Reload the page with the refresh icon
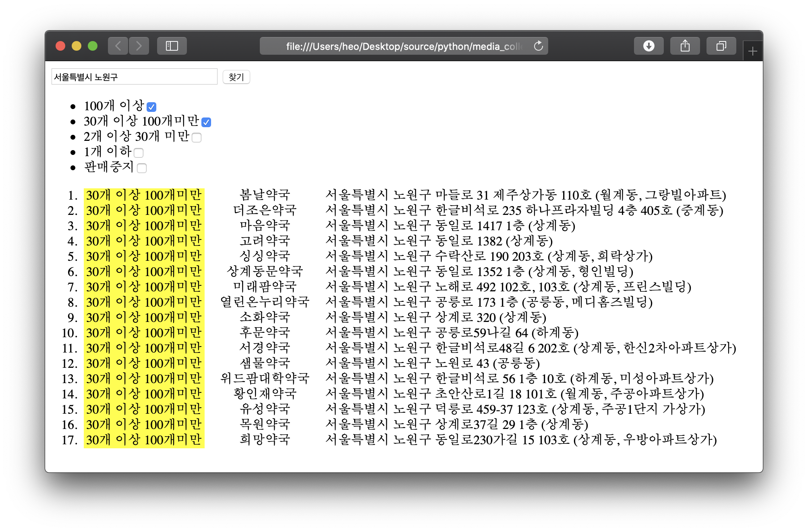 tap(539, 46)
